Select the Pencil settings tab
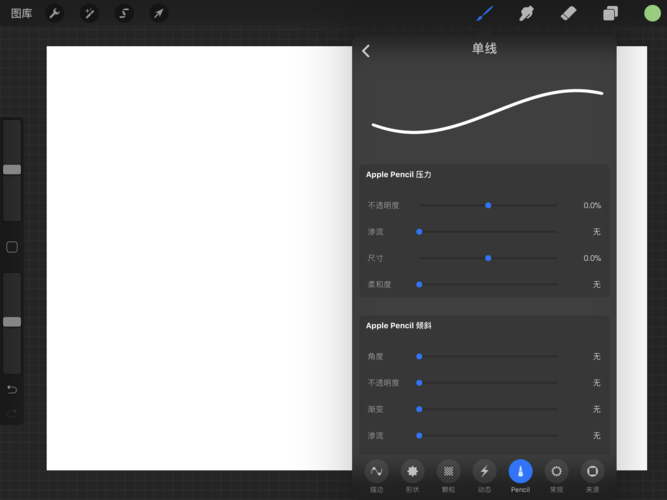Screen dimensions: 667x500 pos(520,477)
